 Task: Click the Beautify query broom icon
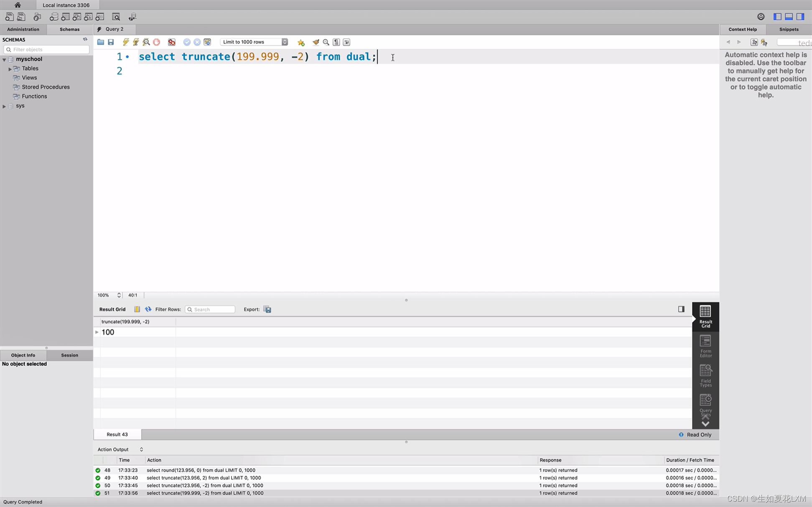pos(316,42)
